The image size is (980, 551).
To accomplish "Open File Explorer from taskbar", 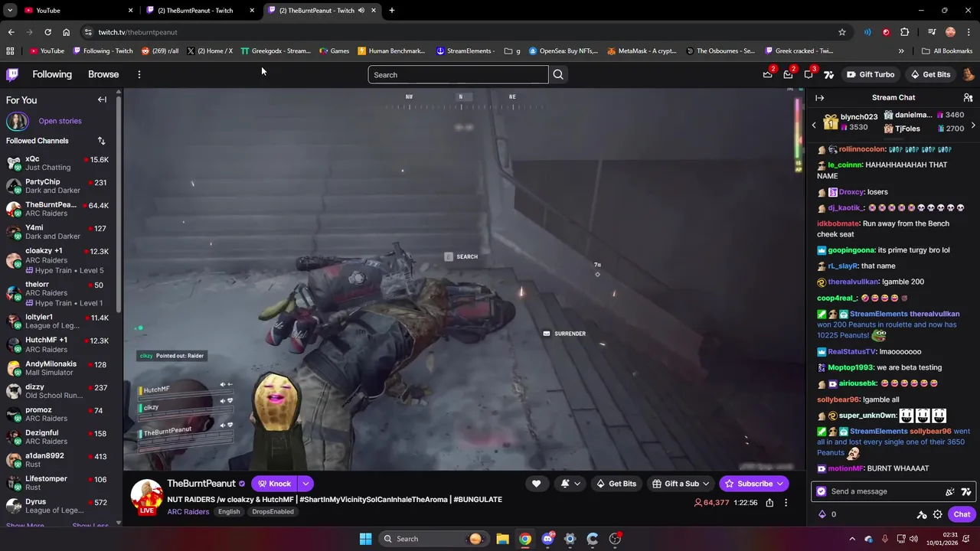I will 502,539.
